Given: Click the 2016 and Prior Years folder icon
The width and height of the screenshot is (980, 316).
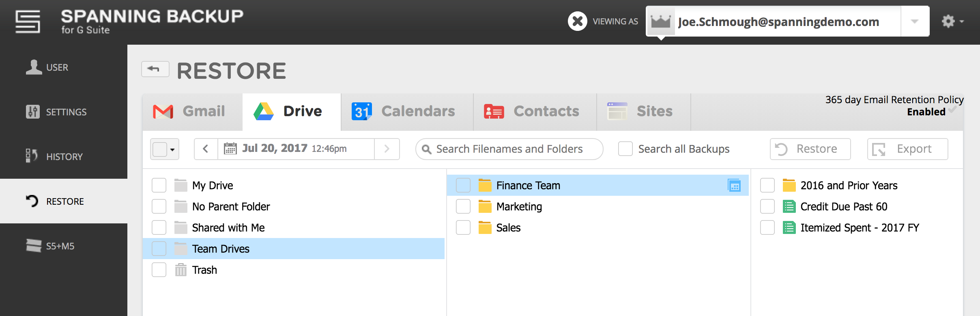Looking at the screenshot, I should coord(789,185).
